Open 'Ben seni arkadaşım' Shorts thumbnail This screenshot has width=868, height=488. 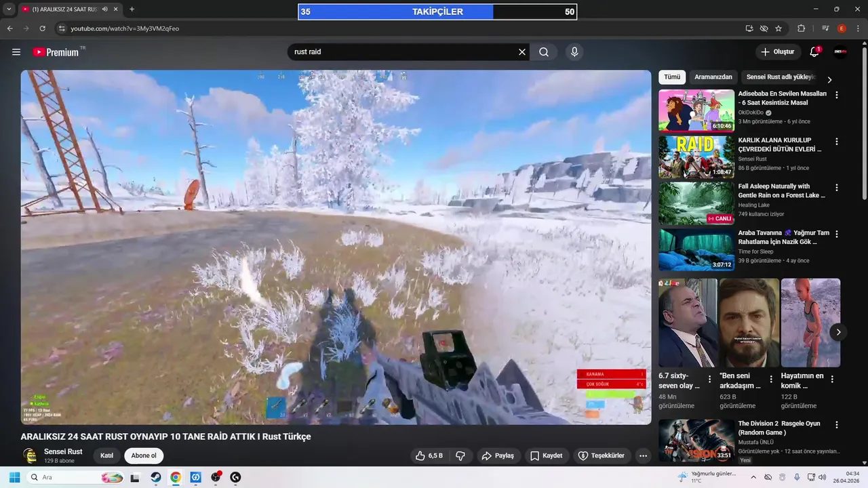tap(749, 323)
